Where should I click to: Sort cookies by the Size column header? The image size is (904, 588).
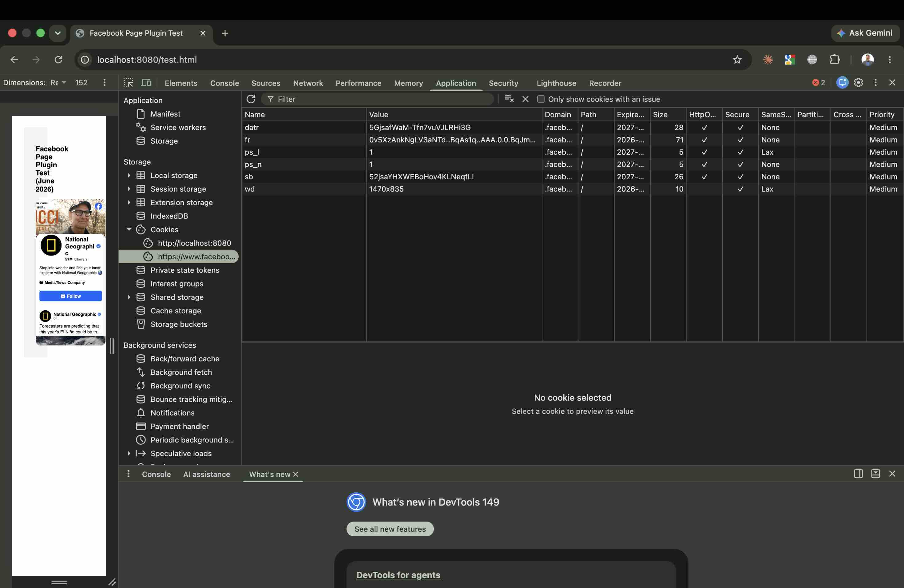point(668,114)
